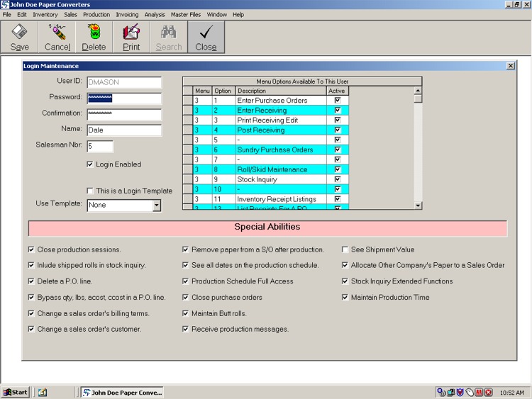
Task: Click the network computers tray icon
Action: [x=450, y=393]
